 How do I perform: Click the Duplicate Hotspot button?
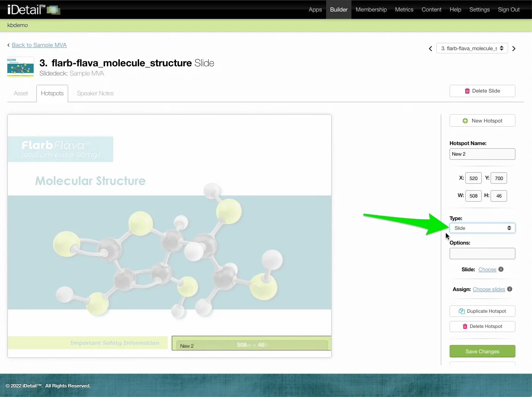482,311
